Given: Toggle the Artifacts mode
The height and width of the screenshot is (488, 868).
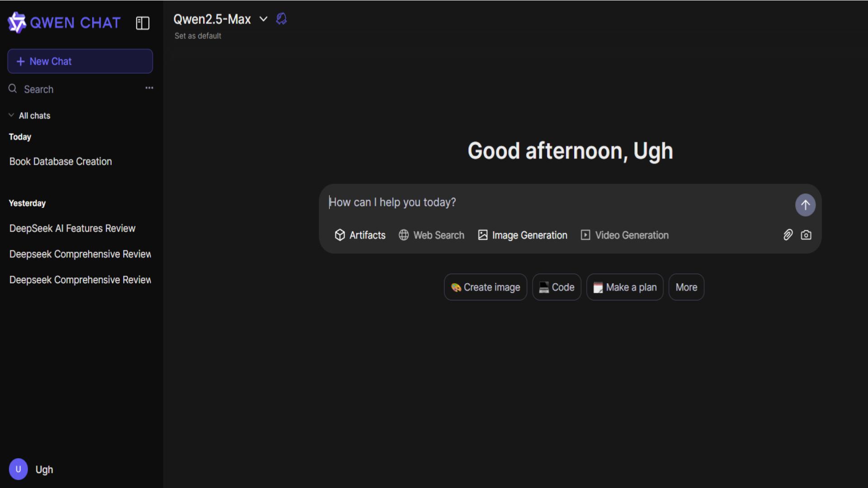Looking at the screenshot, I should [360, 235].
